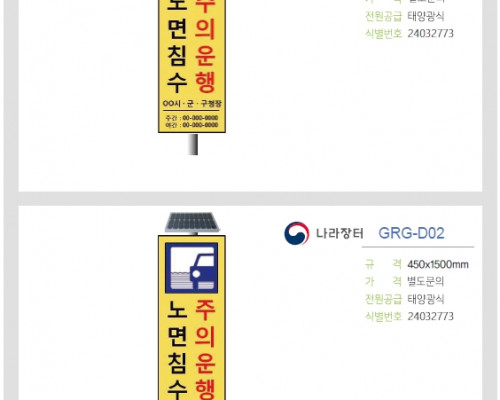
Task: Click the solar panel on the lower sign
Action: (x=192, y=222)
